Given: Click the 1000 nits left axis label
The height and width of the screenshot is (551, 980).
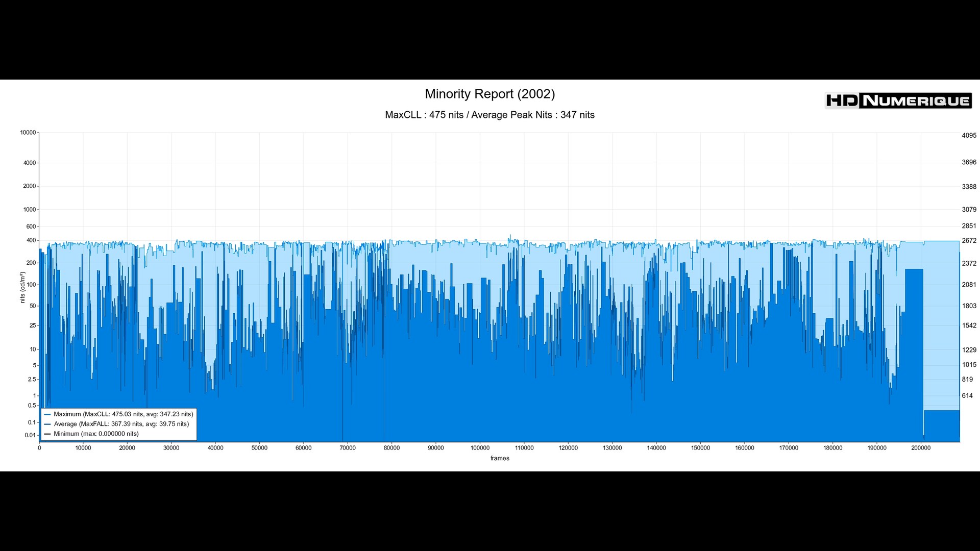Looking at the screenshot, I should pyautogui.click(x=30, y=210).
